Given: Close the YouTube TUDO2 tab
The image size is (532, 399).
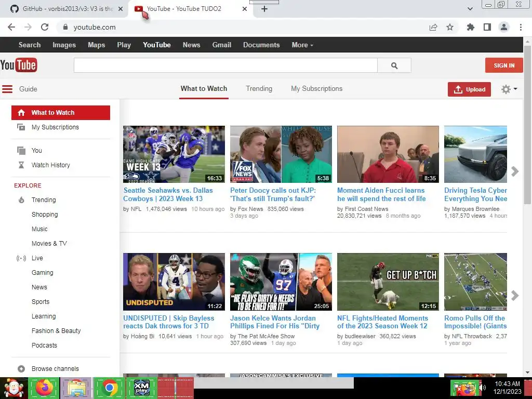Looking at the screenshot, I should point(245,9).
